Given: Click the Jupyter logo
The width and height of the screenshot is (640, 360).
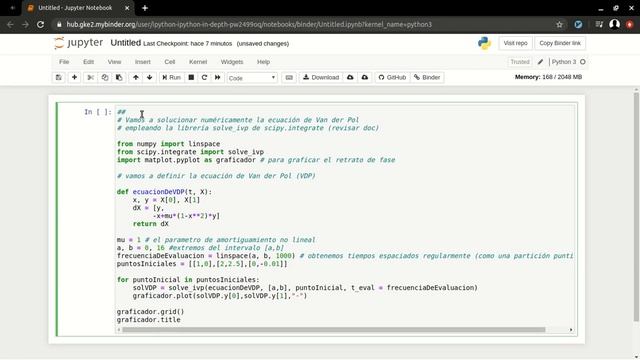Looking at the screenshot, I should [79, 43].
